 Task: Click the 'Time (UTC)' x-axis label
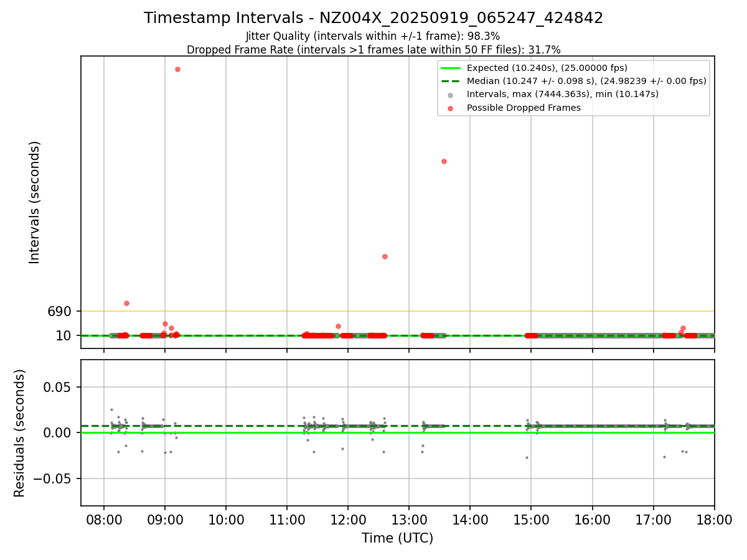pyautogui.click(x=397, y=538)
